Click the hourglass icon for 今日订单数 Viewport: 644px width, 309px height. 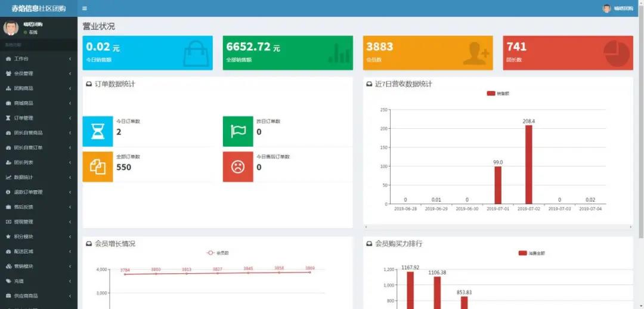click(97, 131)
